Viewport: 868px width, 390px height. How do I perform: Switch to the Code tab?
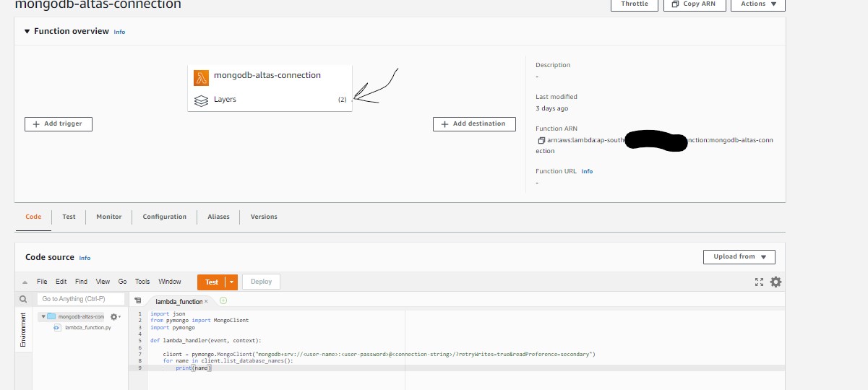[x=33, y=217]
